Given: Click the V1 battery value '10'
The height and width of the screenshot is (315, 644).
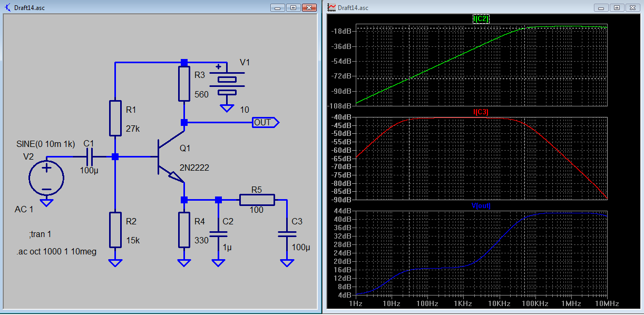Looking at the screenshot, I should click(245, 110).
